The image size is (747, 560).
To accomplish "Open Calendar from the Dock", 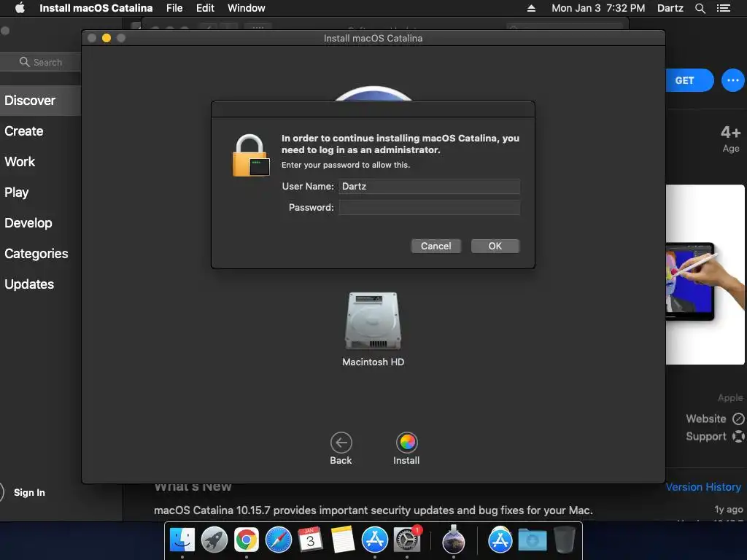I will 310,540.
